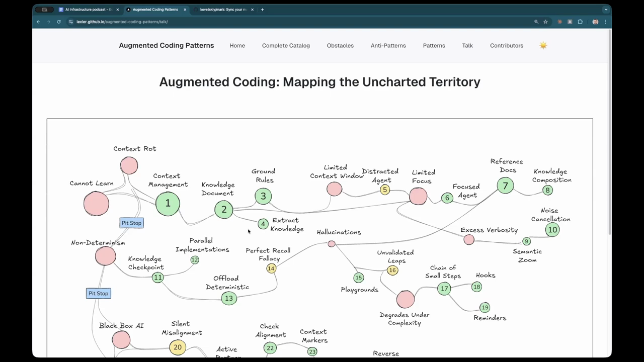The width and height of the screenshot is (644, 362).
Task: Click the profile avatar icon
Action: (595, 22)
